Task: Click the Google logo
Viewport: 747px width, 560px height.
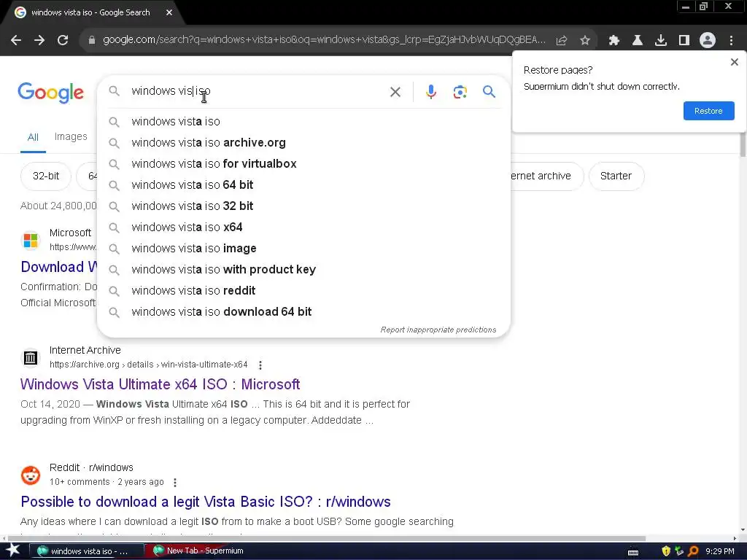Action: tap(50, 93)
